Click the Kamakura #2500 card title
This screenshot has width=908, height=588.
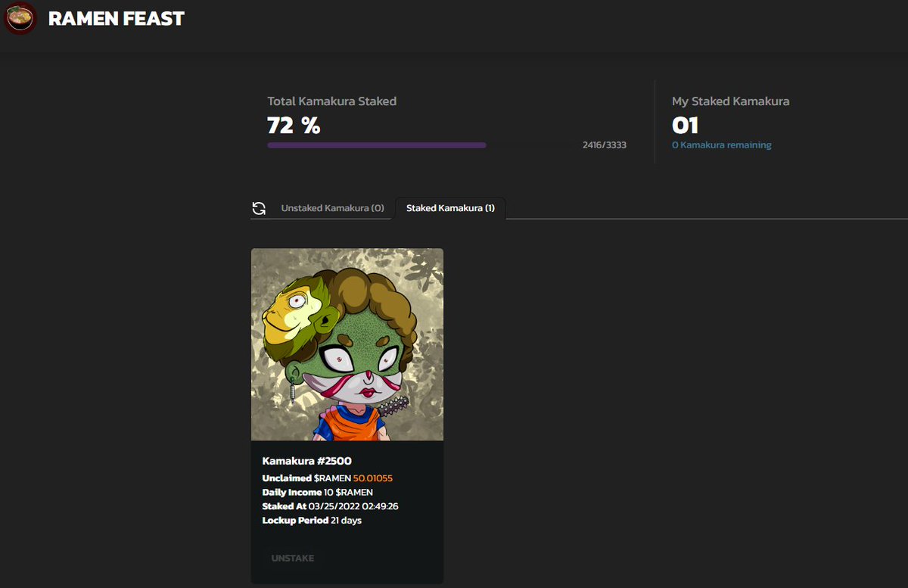click(306, 461)
